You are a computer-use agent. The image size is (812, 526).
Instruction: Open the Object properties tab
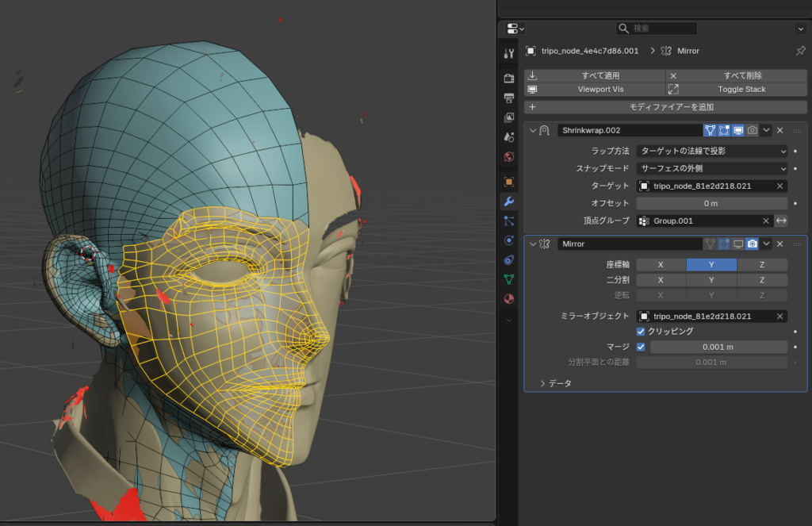(509, 182)
